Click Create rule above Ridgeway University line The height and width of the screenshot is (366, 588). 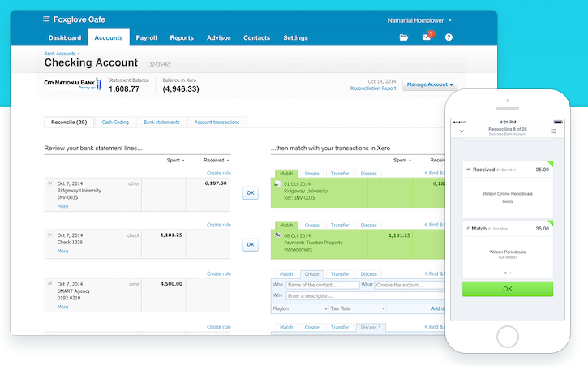click(x=219, y=173)
